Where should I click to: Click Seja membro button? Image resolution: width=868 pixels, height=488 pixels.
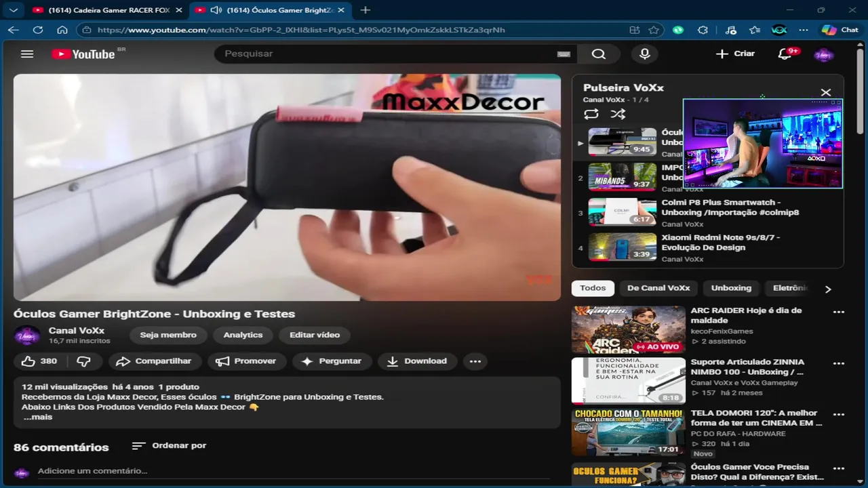pyautogui.click(x=168, y=335)
